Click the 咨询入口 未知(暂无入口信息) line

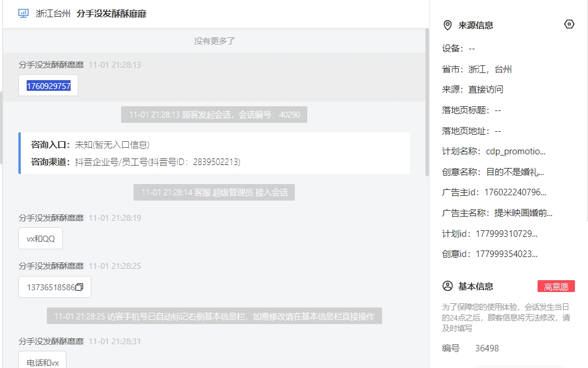pos(90,145)
